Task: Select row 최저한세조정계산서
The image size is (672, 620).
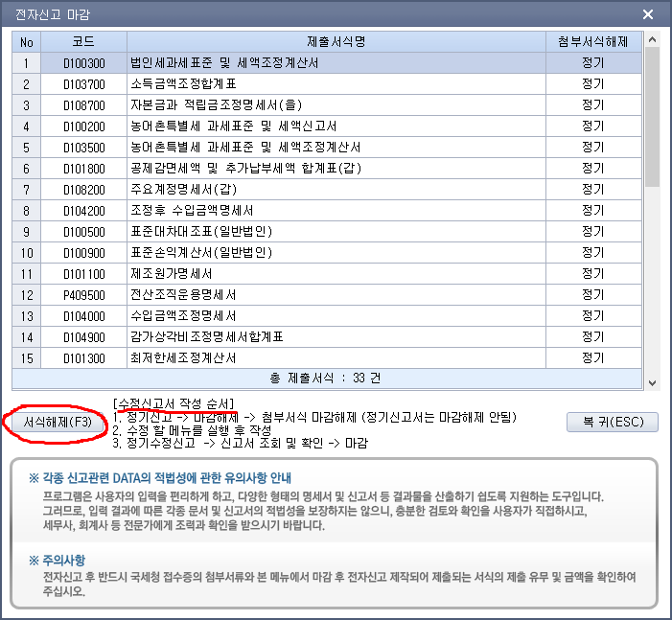Action: 327,357
